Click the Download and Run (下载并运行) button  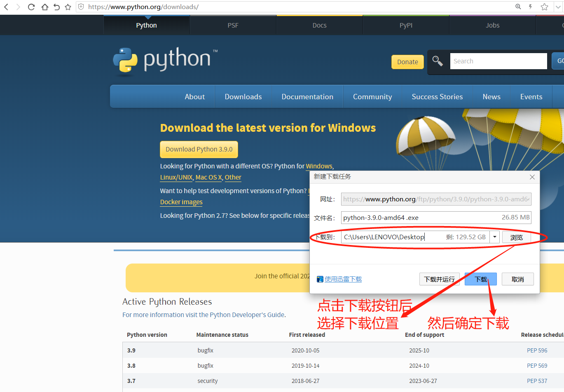click(x=440, y=279)
